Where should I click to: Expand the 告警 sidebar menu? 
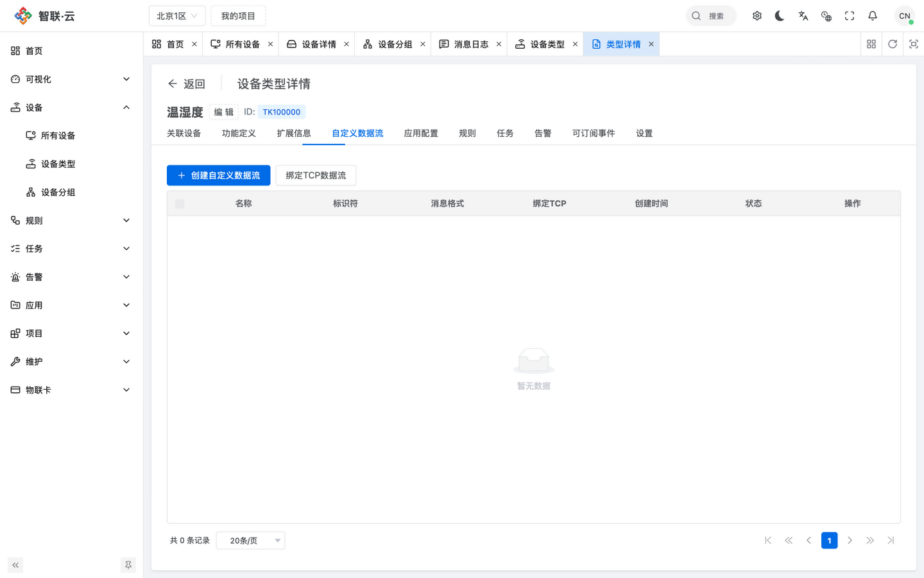pyautogui.click(x=71, y=277)
